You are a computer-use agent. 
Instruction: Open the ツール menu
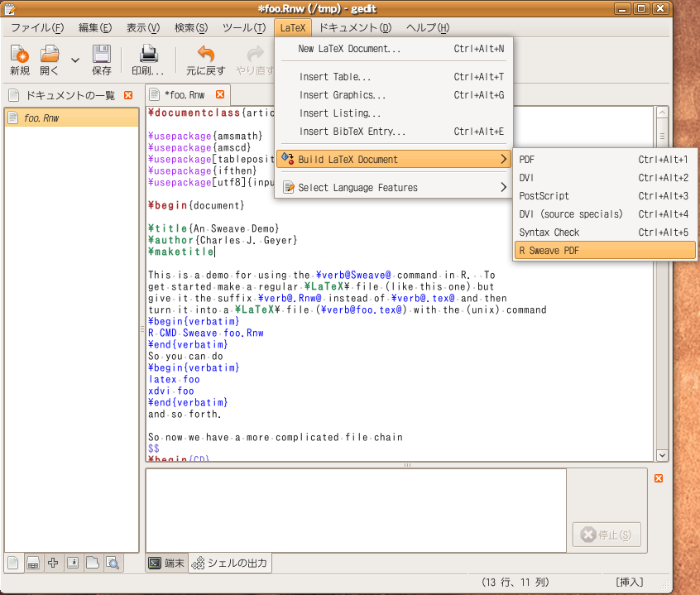click(x=243, y=28)
